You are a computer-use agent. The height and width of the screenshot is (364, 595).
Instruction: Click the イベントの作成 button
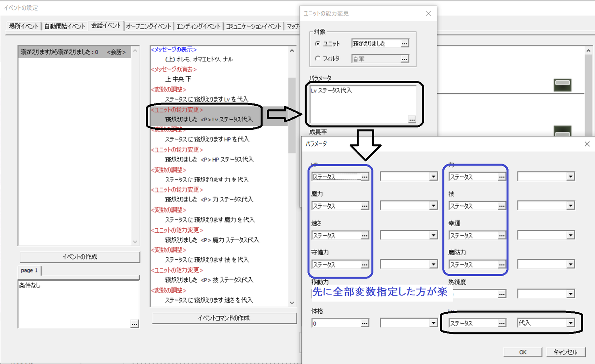(79, 257)
